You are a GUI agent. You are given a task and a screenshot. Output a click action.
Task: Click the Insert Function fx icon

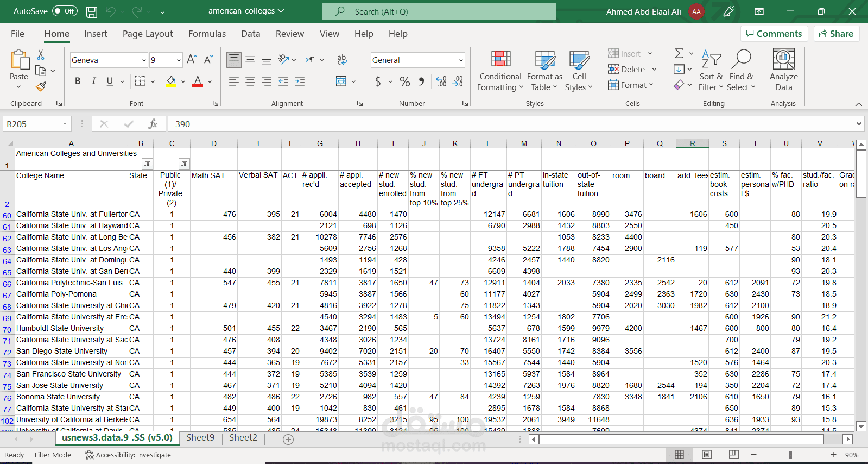tap(153, 124)
